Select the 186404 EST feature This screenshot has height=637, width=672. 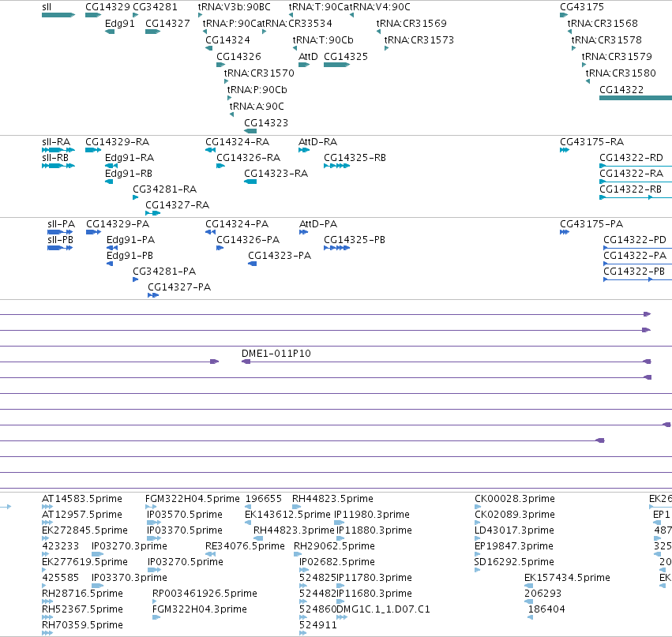(531, 617)
